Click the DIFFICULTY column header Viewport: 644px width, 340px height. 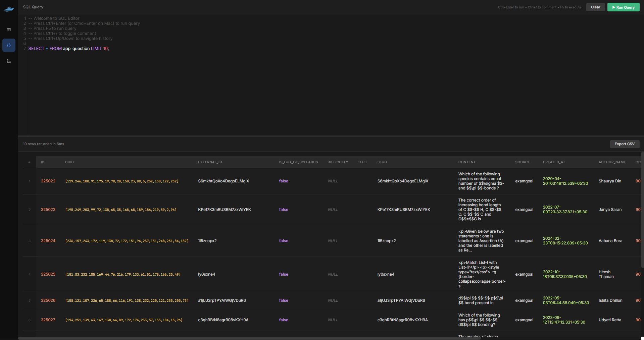coord(338,162)
